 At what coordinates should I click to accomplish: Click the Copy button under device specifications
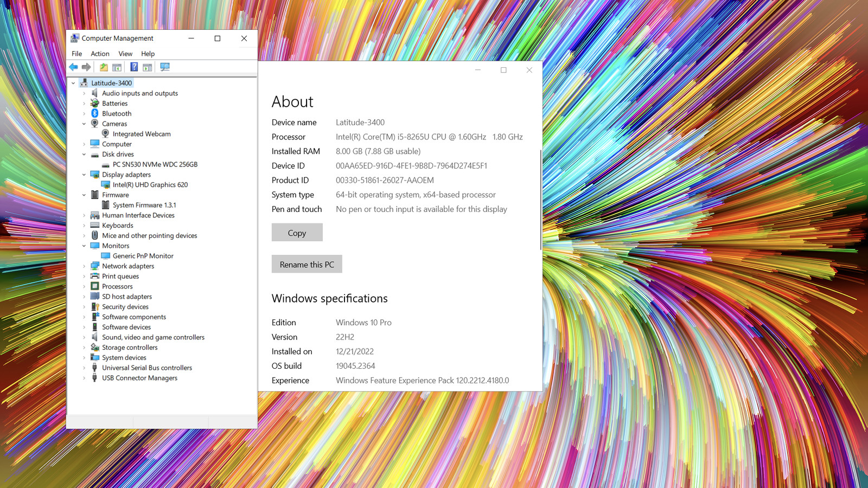click(297, 233)
